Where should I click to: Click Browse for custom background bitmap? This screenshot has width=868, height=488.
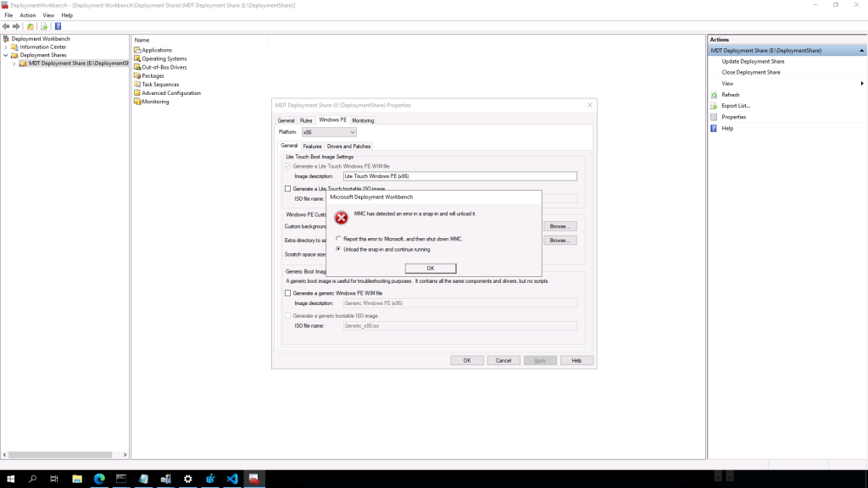tap(560, 226)
